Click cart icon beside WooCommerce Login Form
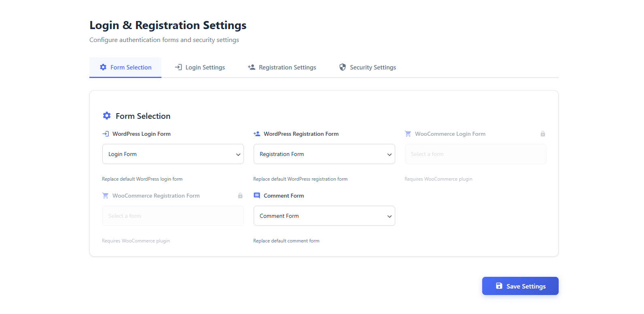Viewport: 644px width, 314px height. pyautogui.click(x=408, y=134)
